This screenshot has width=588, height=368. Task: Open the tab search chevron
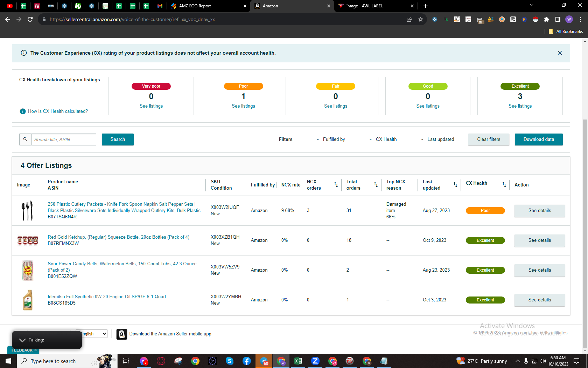click(532, 5)
